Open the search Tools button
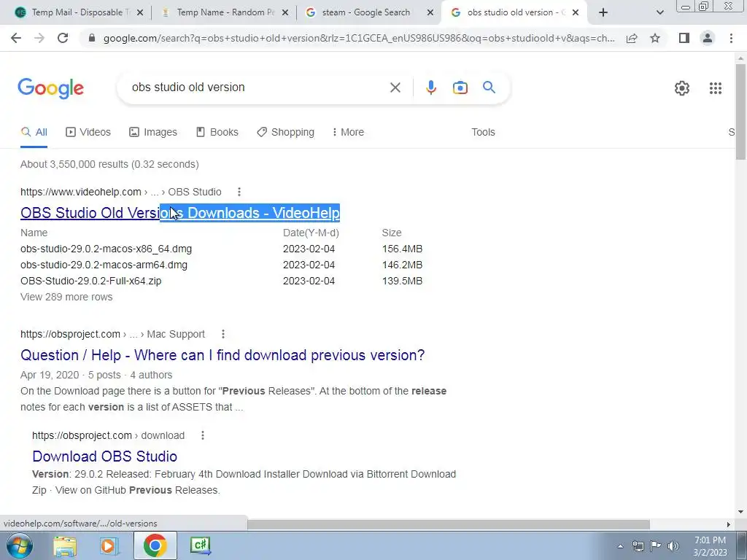This screenshot has height=560, width=747. pos(483,133)
